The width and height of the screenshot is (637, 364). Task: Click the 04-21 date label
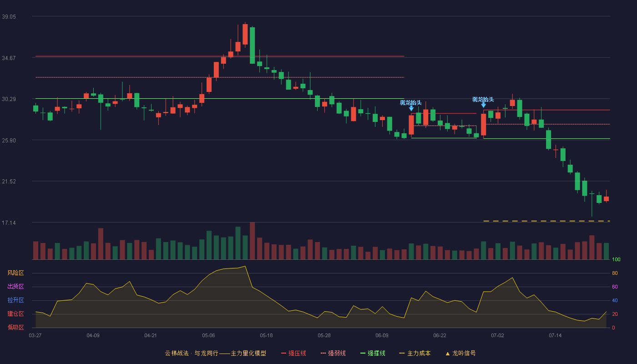coord(151,335)
